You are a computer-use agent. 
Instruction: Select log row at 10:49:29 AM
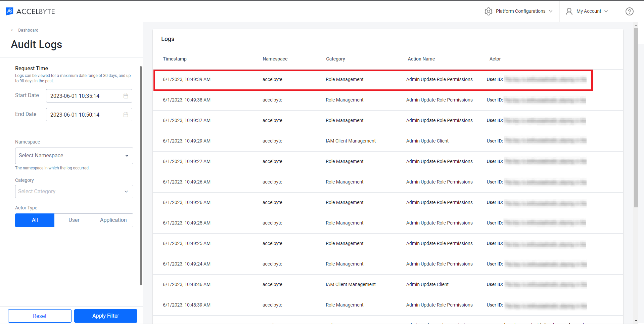388,141
